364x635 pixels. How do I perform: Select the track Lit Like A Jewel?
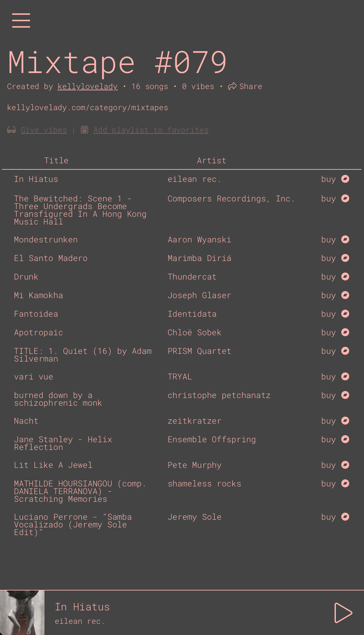pyautogui.click(x=53, y=465)
